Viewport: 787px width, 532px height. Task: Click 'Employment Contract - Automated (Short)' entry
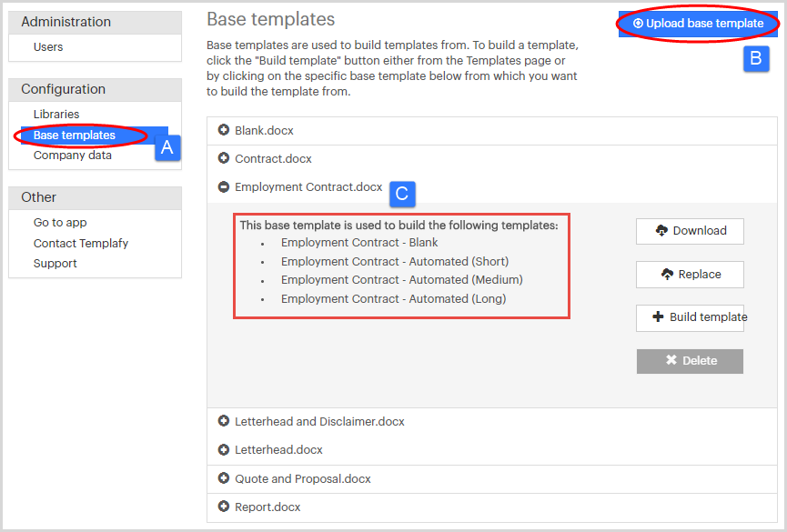point(395,262)
